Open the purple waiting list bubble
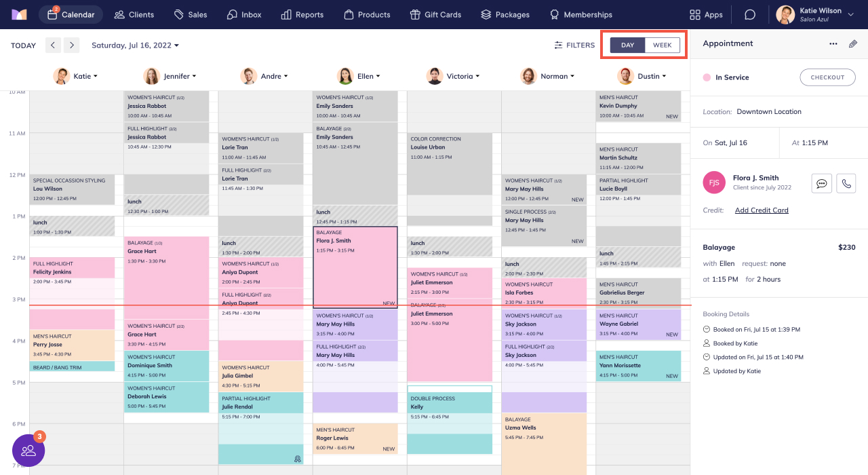 pos(28,450)
